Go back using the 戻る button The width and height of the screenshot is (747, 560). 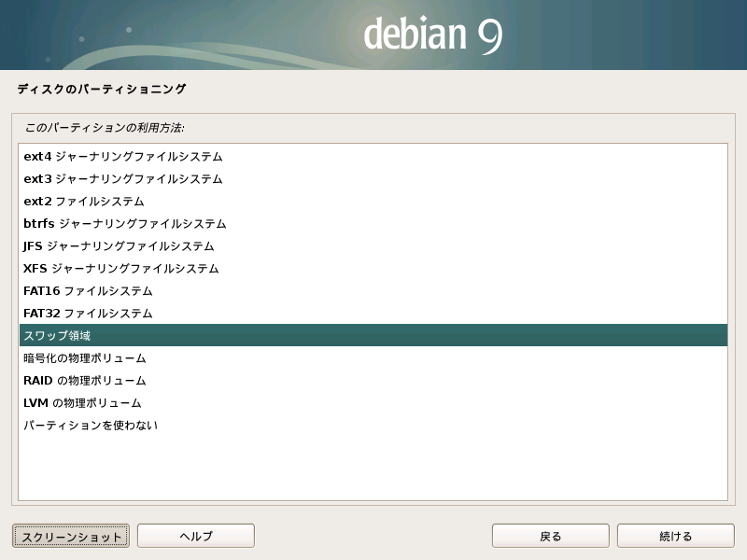(551, 536)
